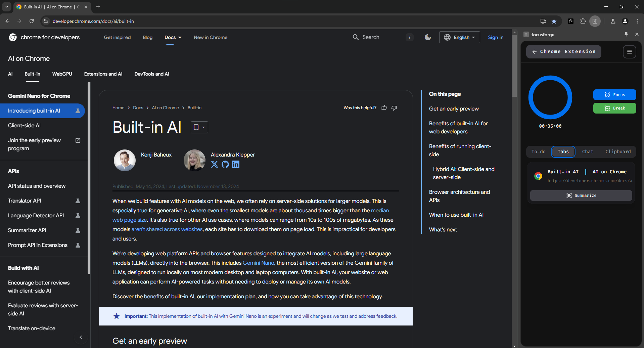Pin the focusforge side panel

(626, 34)
